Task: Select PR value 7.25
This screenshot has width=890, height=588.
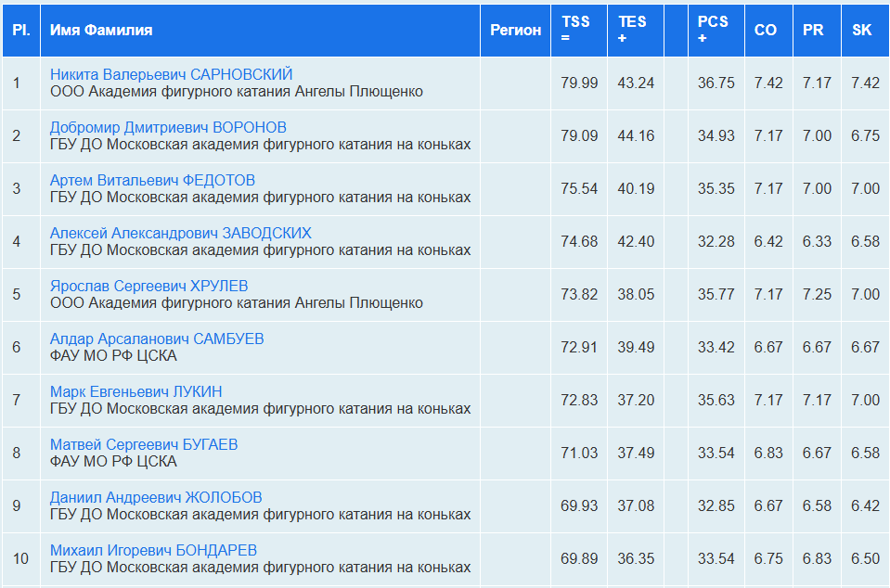Action: [x=817, y=294]
